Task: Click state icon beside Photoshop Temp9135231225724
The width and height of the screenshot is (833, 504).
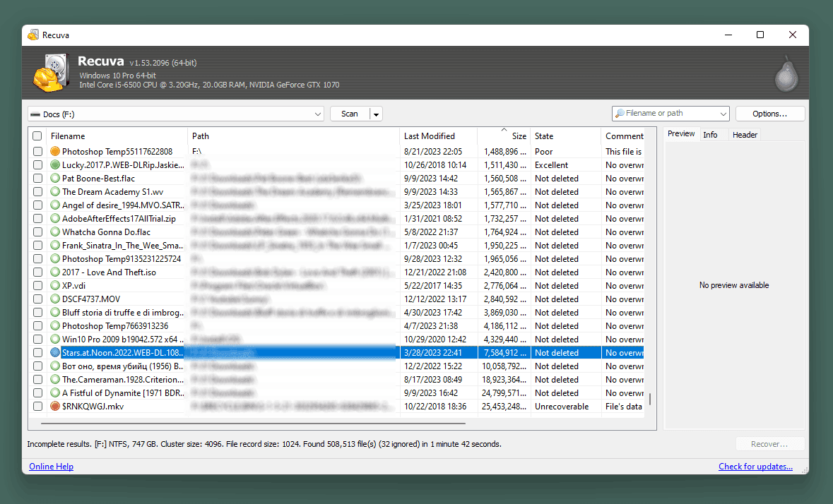Action: tap(54, 259)
